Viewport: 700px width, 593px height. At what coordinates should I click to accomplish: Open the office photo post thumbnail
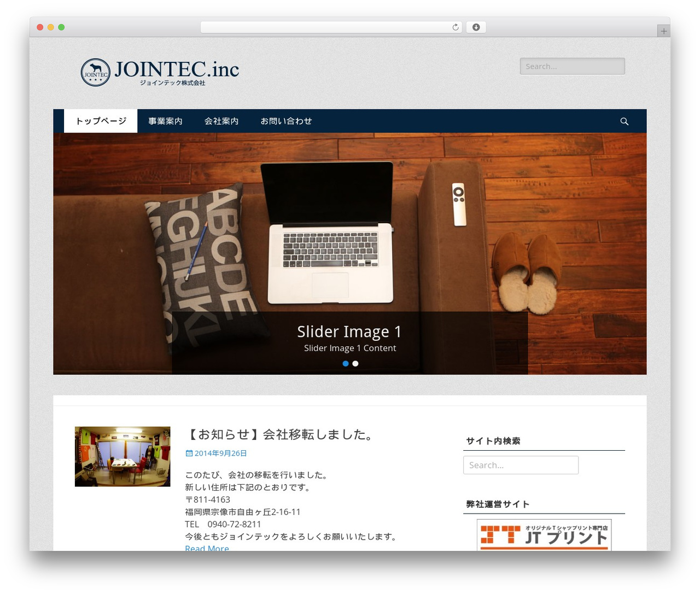(x=122, y=457)
